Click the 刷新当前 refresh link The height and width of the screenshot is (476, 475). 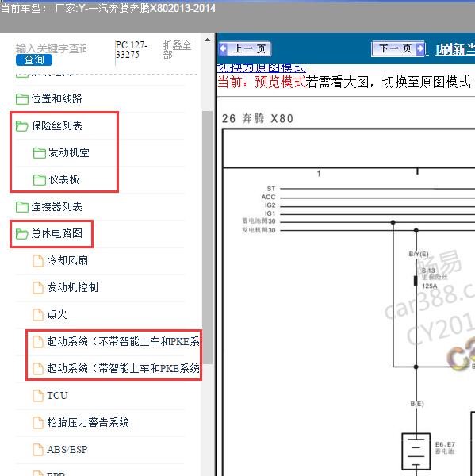(x=455, y=49)
